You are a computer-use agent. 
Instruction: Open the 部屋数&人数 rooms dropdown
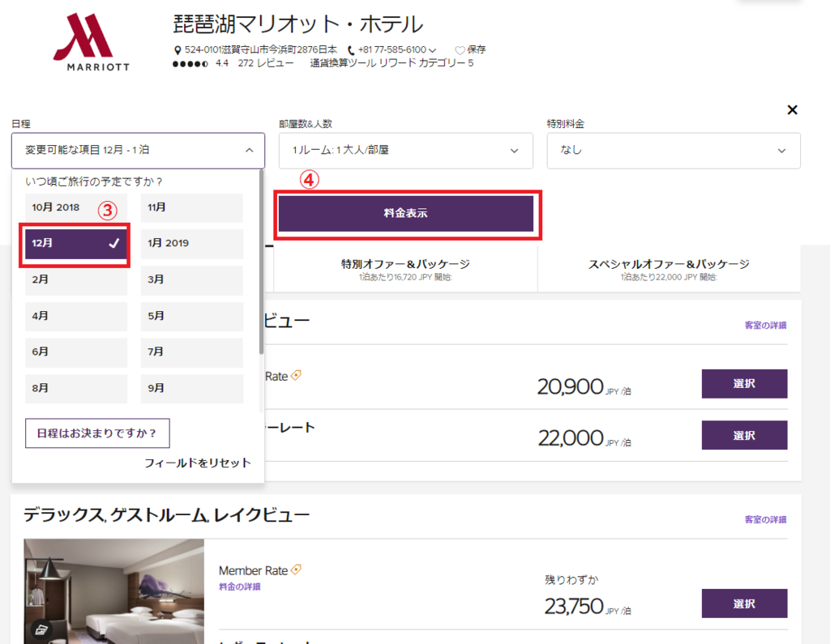coord(405,151)
